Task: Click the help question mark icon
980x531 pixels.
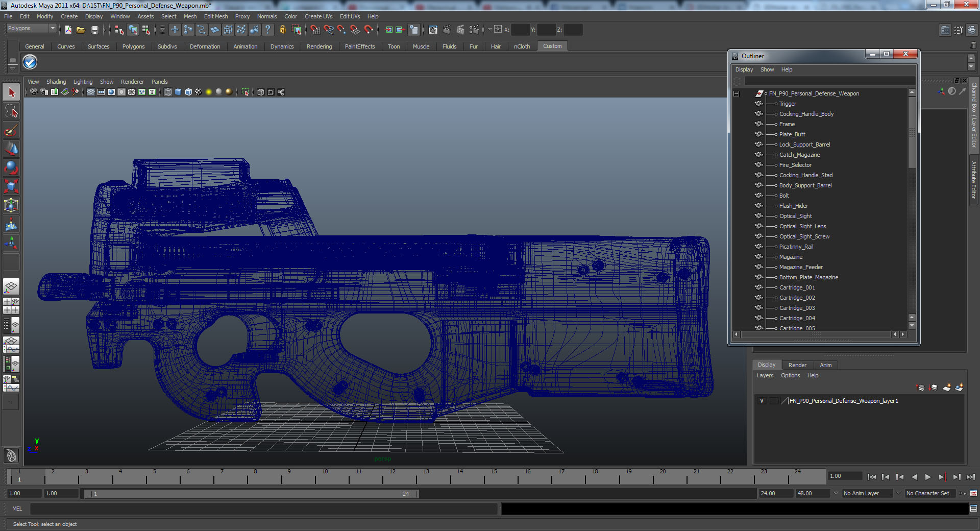Action: 268,30
